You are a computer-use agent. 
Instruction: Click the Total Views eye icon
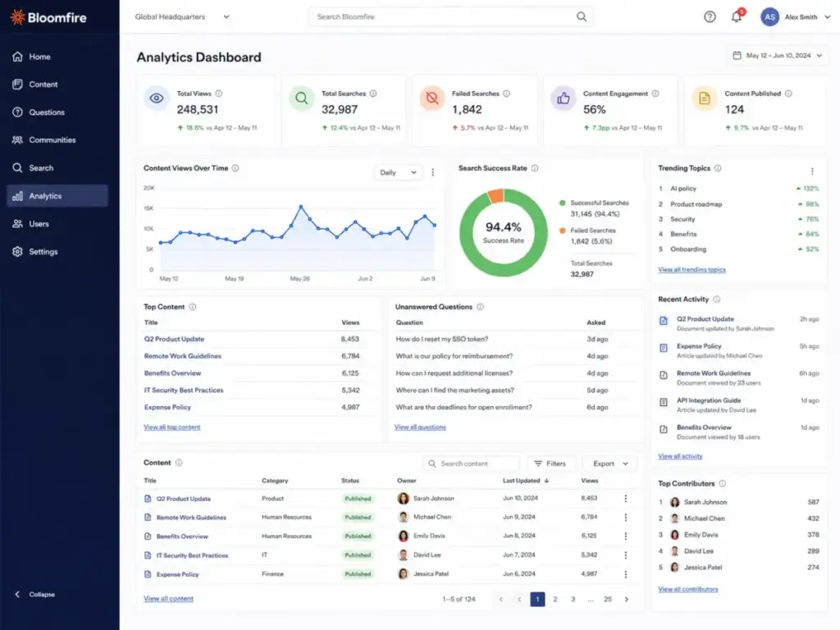[157, 98]
